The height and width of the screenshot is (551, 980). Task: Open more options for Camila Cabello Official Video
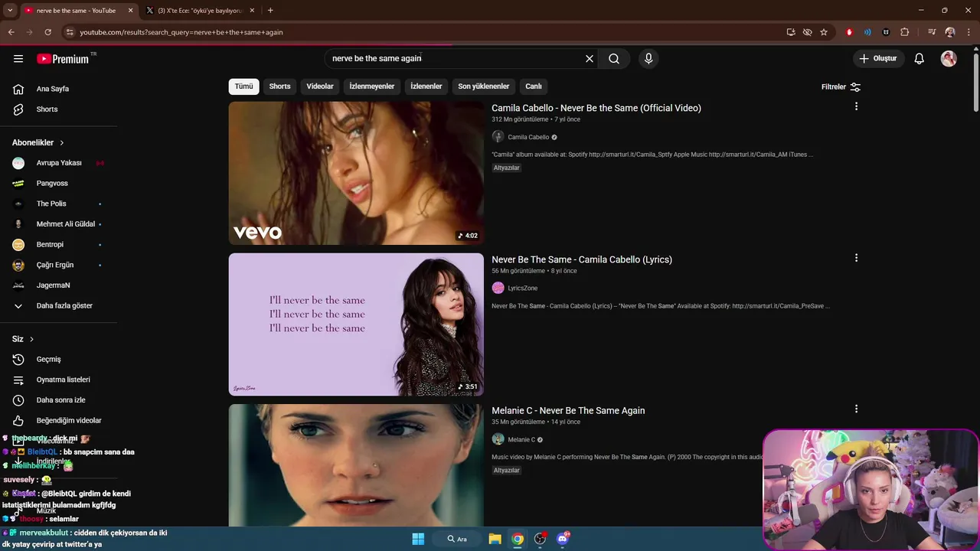pos(856,106)
